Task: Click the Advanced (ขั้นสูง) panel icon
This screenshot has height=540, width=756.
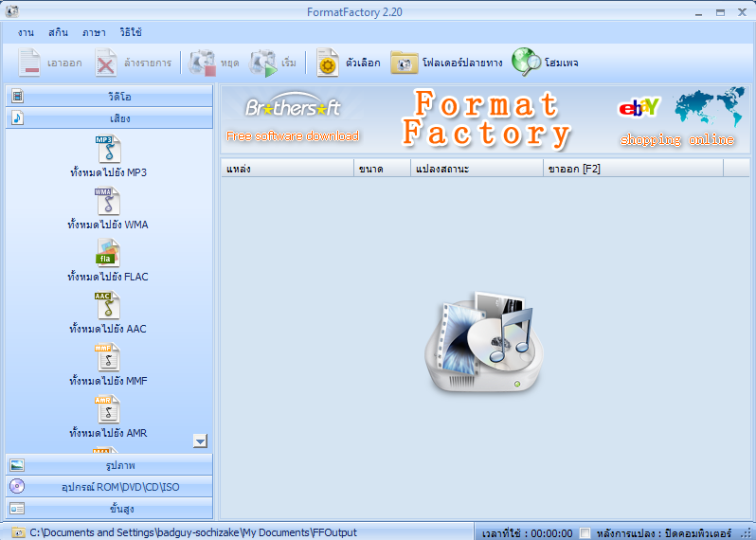Action: [x=17, y=508]
